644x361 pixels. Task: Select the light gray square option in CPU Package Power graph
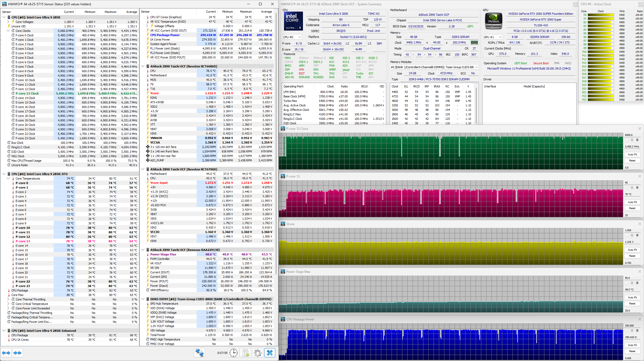click(632, 330)
